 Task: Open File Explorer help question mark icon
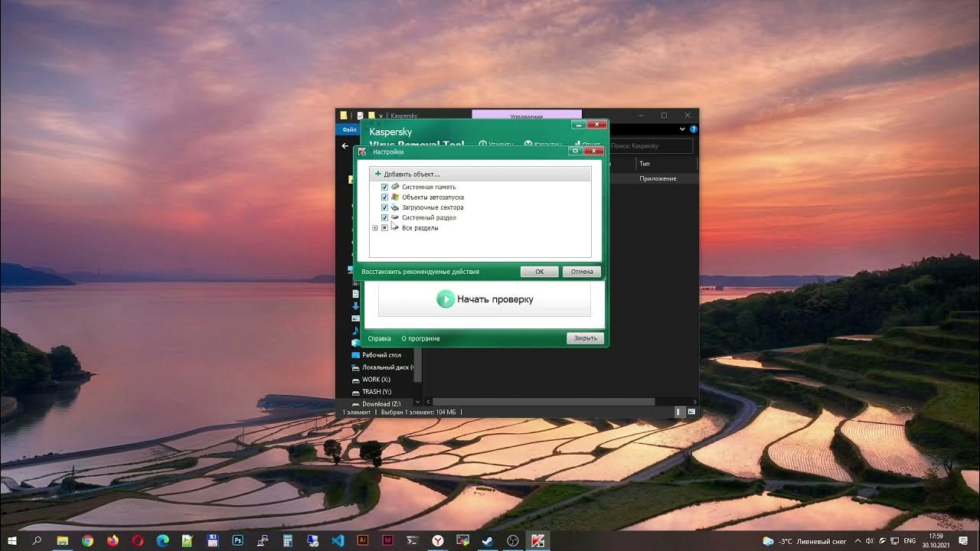tap(693, 129)
